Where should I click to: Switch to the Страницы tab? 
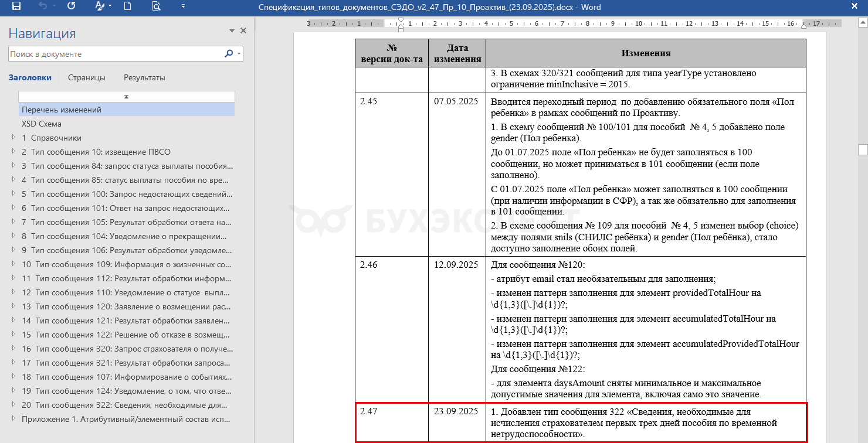[87, 77]
